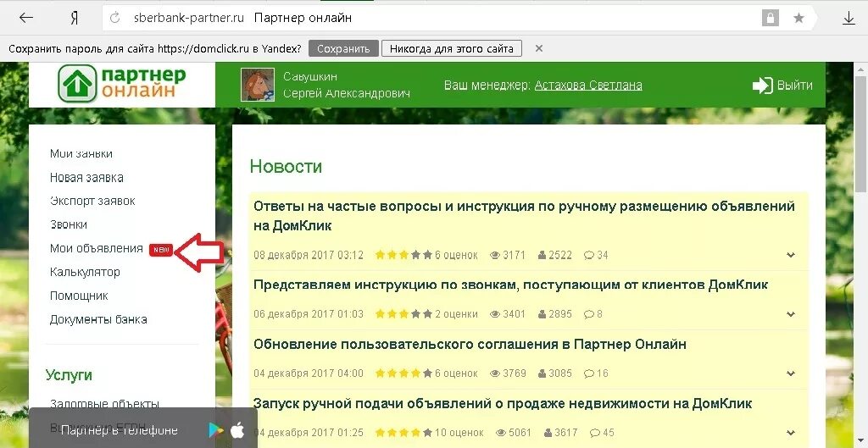Open Помощник menu item
This screenshot has height=448, width=868.
pos(79,296)
